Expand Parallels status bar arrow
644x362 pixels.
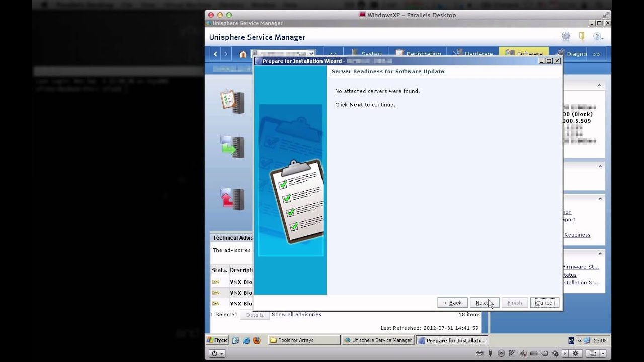565,353
